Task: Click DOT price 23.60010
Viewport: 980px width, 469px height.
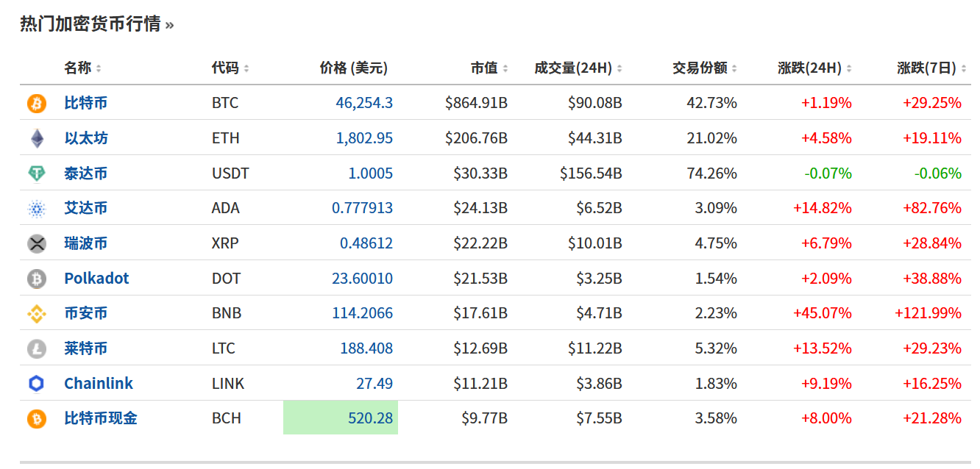Action: (362, 279)
